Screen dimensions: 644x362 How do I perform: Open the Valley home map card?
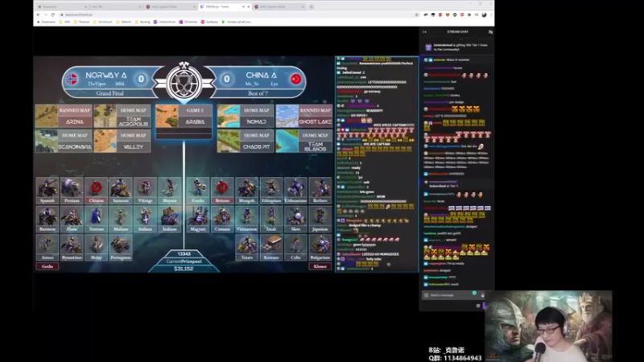pyautogui.click(x=122, y=141)
